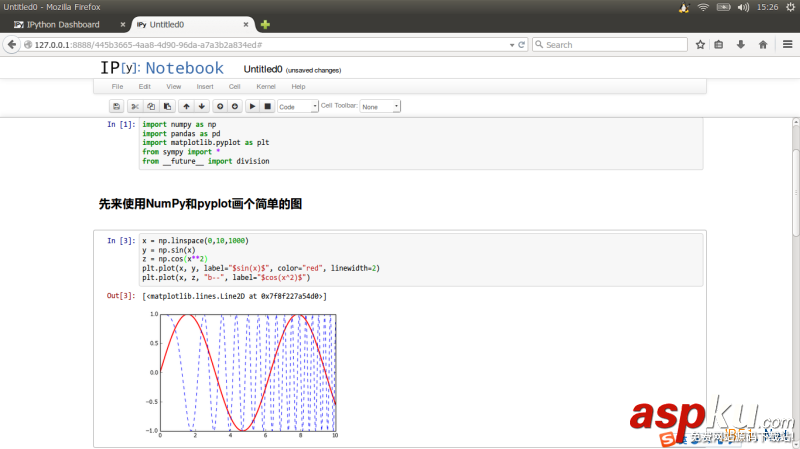The image size is (800, 449).
Task: Click the Out[3] Line2D output text
Action: click(x=235, y=296)
